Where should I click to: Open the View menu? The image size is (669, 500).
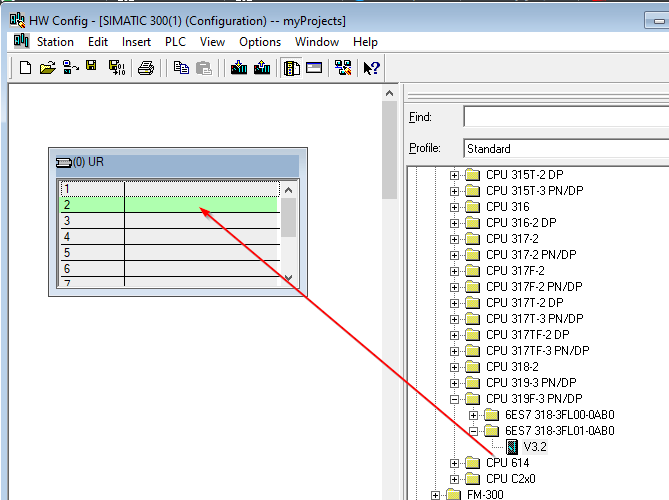click(x=212, y=42)
